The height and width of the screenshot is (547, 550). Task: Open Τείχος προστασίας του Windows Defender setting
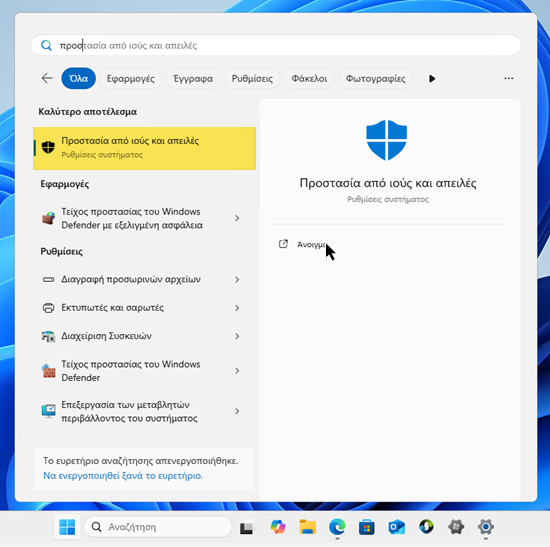[x=144, y=371]
